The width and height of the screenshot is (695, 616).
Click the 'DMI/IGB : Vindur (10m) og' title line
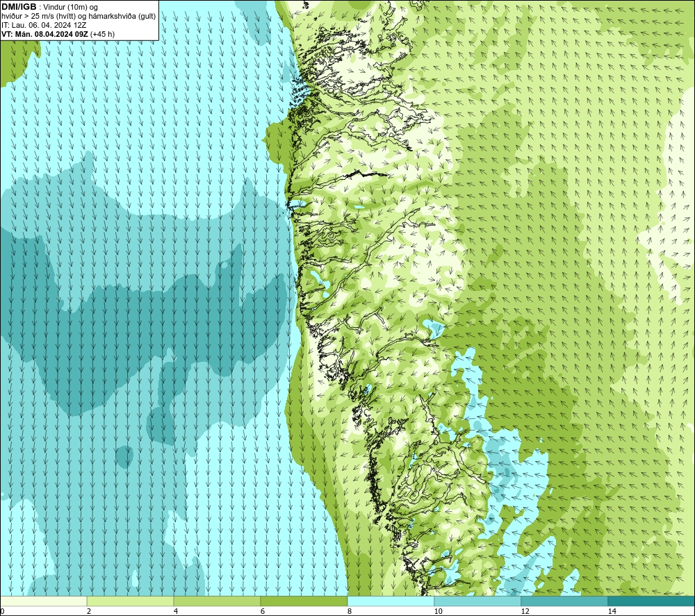click(x=49, y=7)
